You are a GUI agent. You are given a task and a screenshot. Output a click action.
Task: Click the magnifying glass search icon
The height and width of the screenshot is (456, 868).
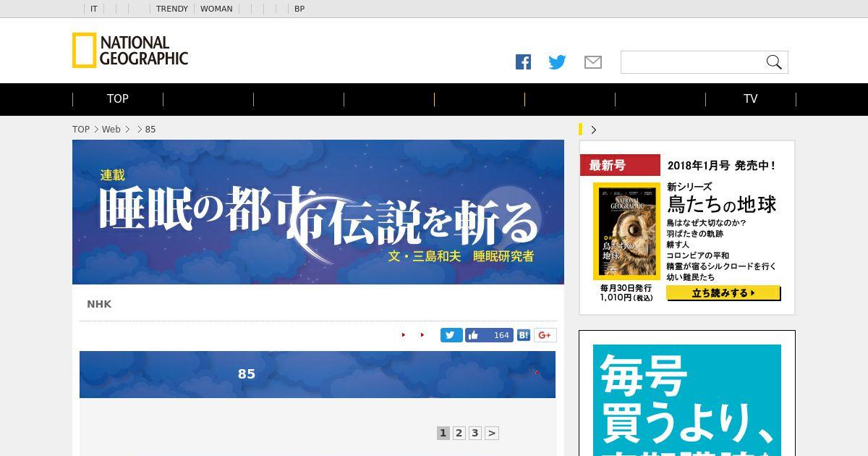774,62
